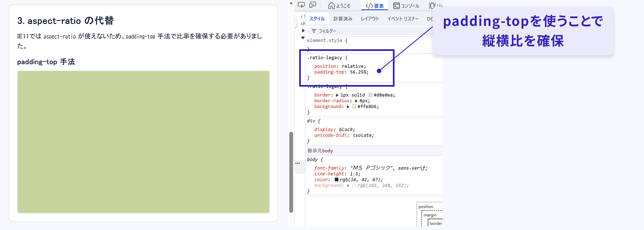644x230 pixels.
Task: Switch to the レイアウト layout sub-tab
Action: tap(370, 19)
